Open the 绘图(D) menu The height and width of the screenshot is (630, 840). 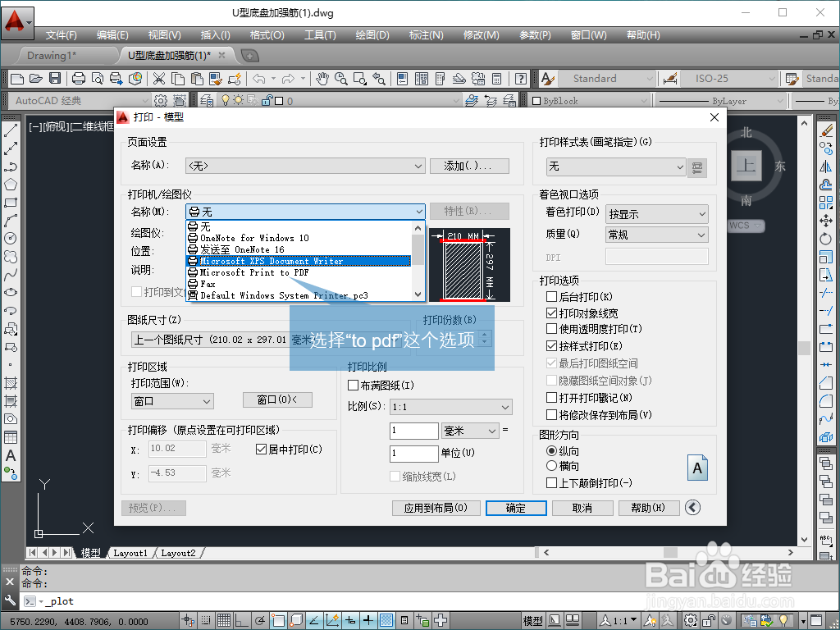click(x=372, y=34)
